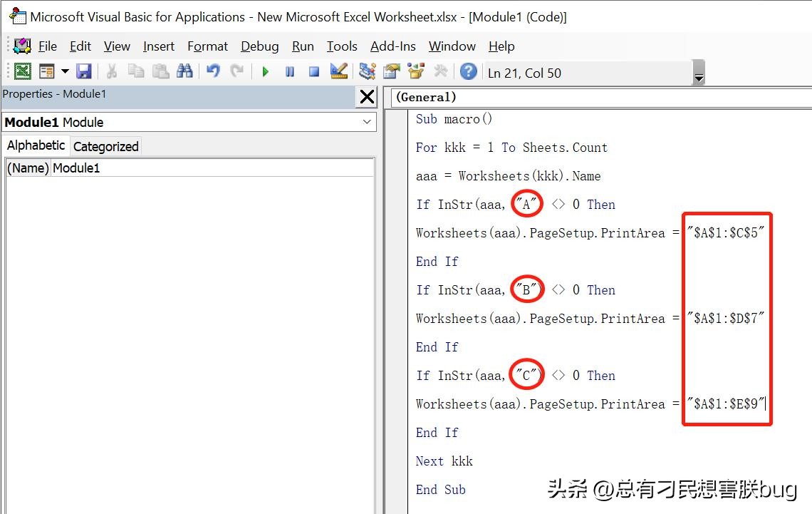The height and width of the screenshot is (514, 812).
Task: Click the View Microsoft Excel icon
Action: pos(22,71)
